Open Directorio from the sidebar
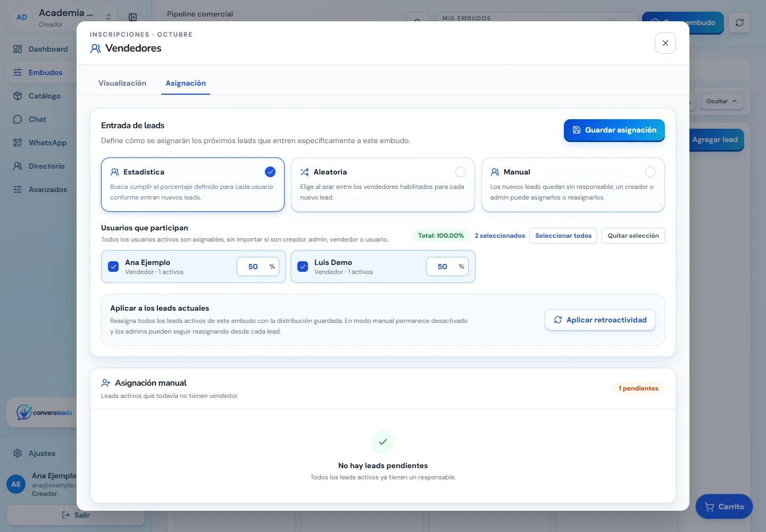 pos(40,166)
